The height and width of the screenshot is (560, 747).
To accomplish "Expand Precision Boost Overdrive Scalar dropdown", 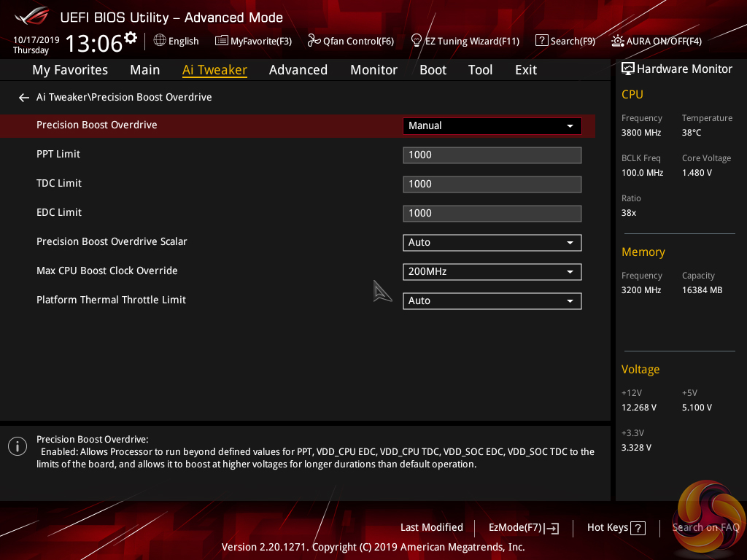I will (492, 243).
